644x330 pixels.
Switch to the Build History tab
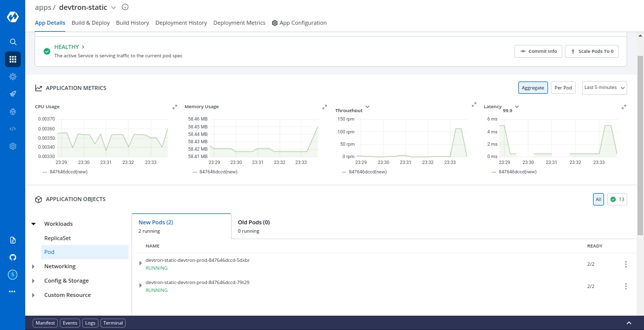pos(133,23)
